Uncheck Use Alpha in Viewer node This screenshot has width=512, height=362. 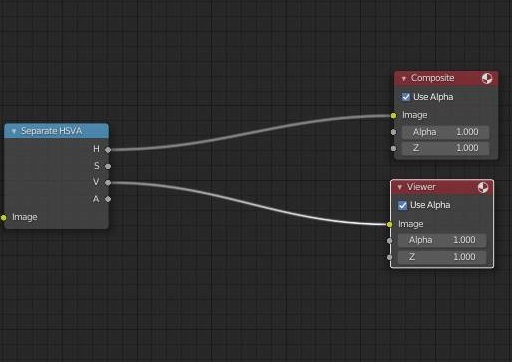[x=402, y=205]
